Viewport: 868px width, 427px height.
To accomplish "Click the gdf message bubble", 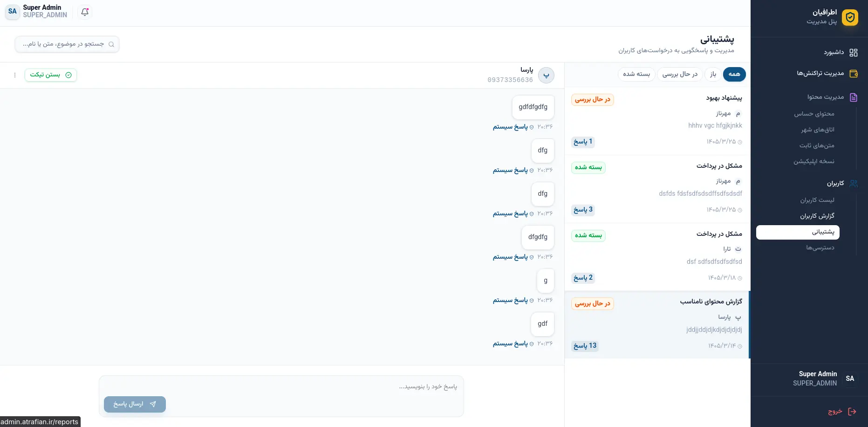I will click(542, 324).
